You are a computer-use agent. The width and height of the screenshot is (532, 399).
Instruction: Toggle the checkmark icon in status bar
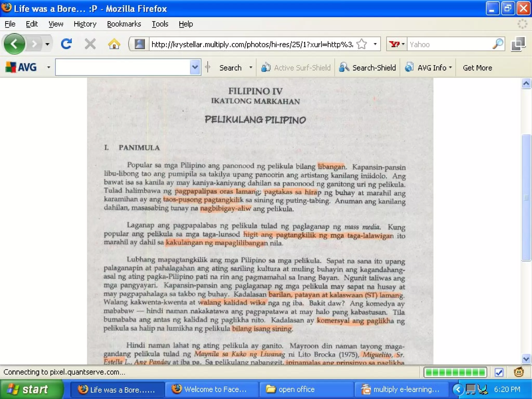(x=499, y=372)
